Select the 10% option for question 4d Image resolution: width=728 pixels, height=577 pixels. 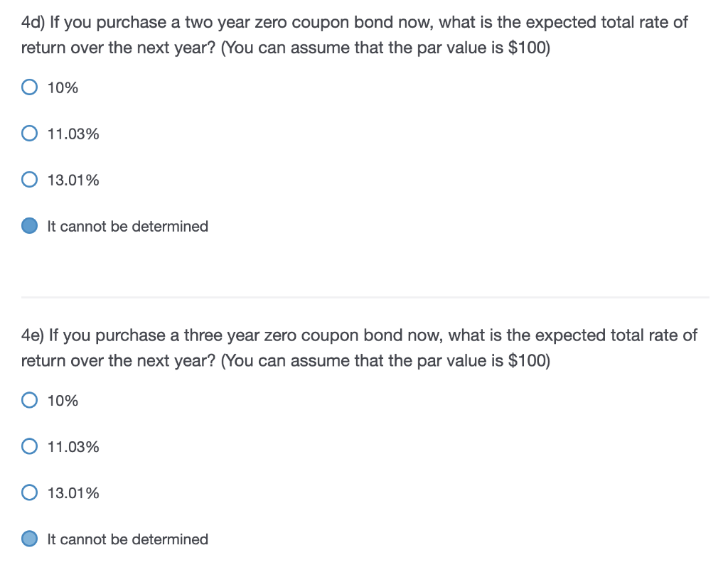click(29, 87)
